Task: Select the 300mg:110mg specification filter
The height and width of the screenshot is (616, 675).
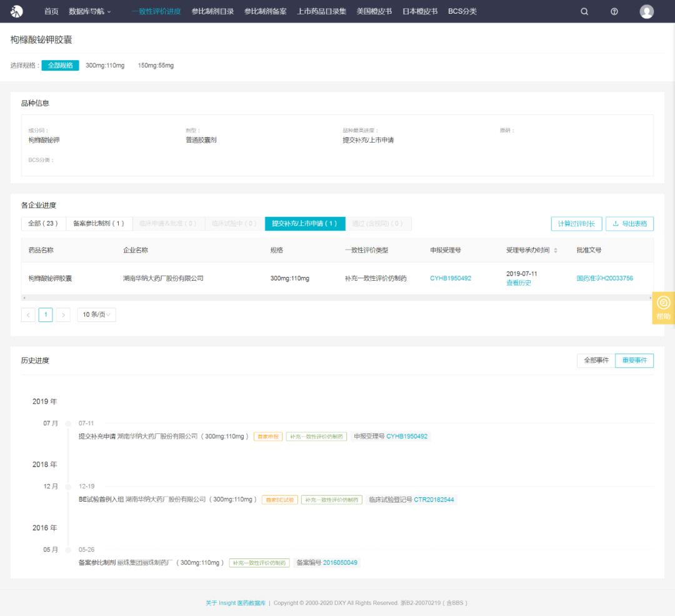Action: click(x=105, y=66)
